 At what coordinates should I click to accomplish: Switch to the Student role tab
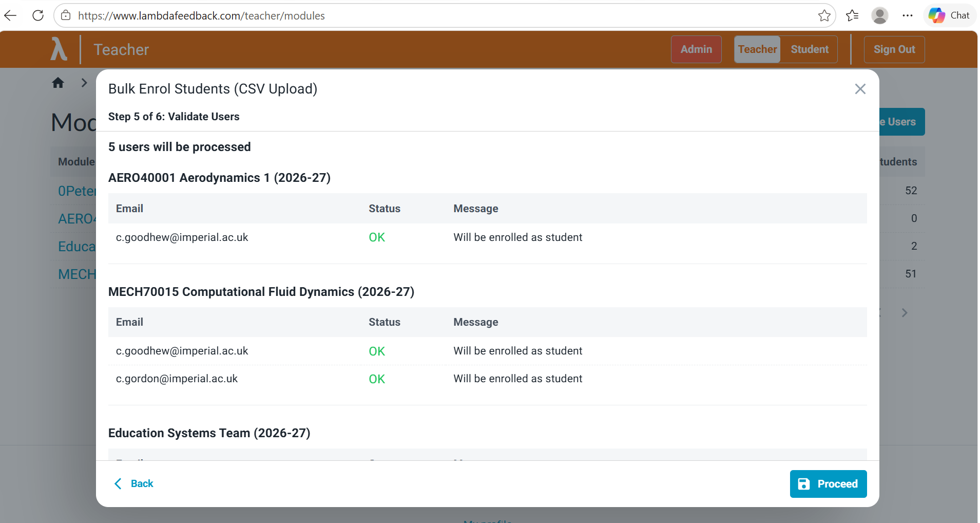tap(810, 49)
